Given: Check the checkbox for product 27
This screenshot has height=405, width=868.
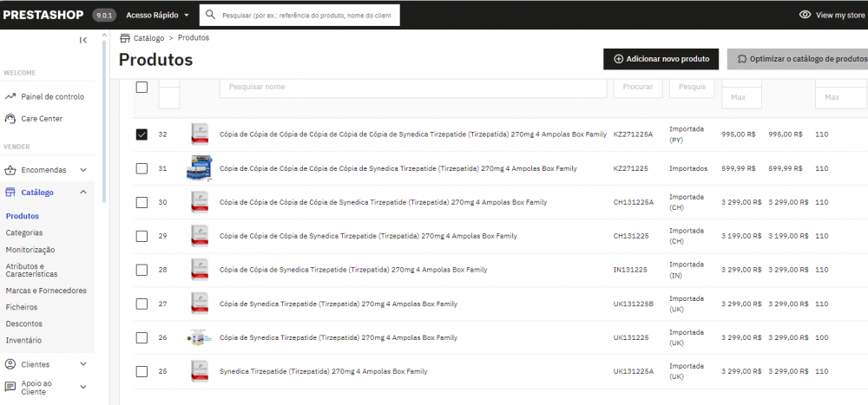Looking at the screenshot, I should 141,304.
